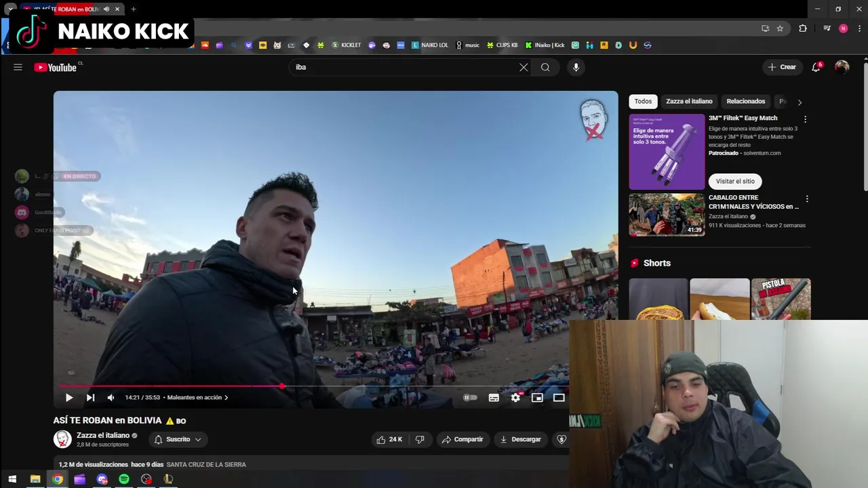Expand 'Maleantes en acción' chapter list

coord(197,398)
